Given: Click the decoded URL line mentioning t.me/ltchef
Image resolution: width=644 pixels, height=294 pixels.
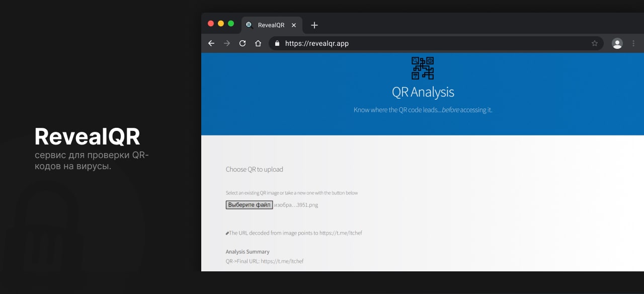Looking at the screenshot, I should [296, 233].
